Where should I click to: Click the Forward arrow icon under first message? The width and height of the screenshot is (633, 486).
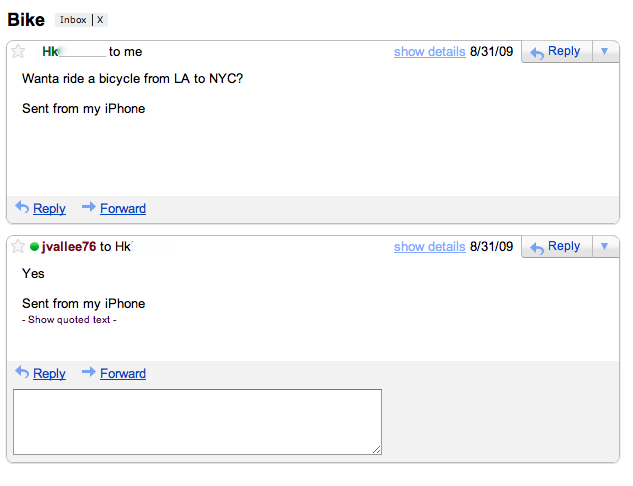coord(88,207)
